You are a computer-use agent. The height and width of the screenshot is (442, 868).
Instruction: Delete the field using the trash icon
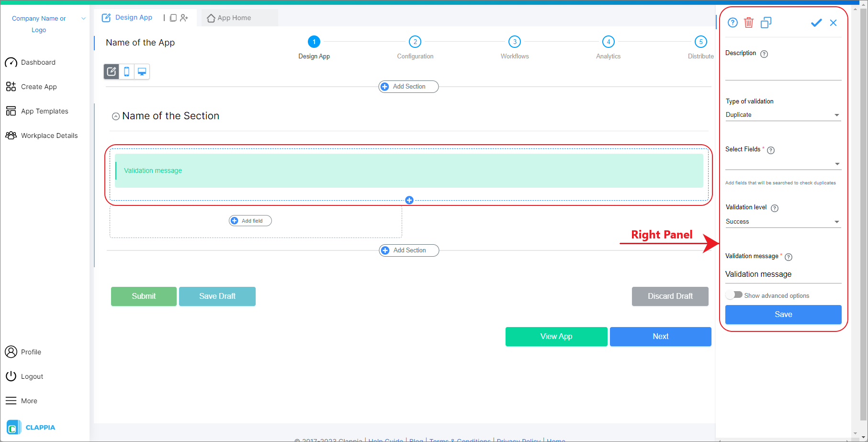pyautogui.click(x=749, y=23)
